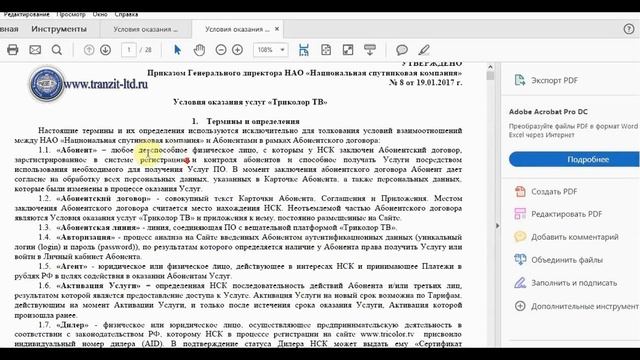Open Объединить файлы tool
Image resolution: width=640 pixels, height=360 pixels.
pos(567,260)
